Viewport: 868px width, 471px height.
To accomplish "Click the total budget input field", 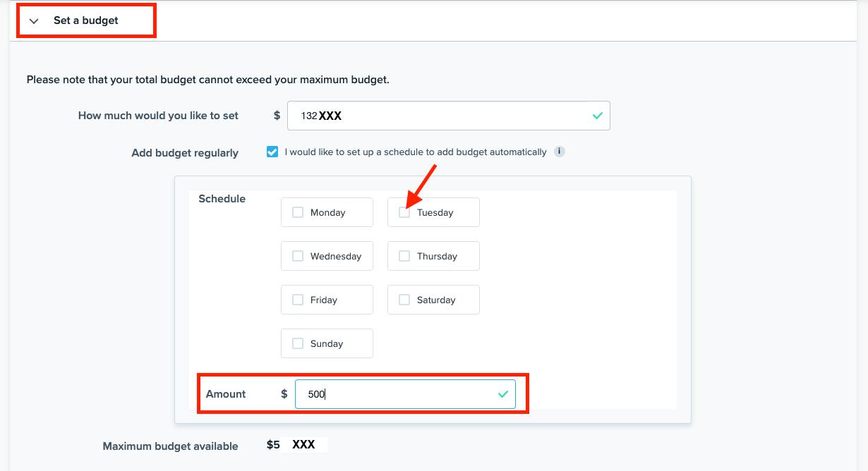I will point(438,116).
